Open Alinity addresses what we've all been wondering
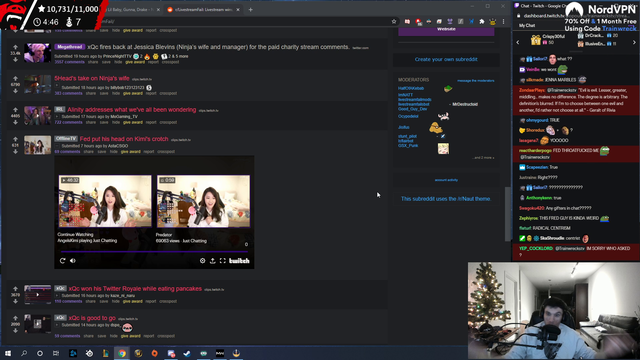 coord(132,110)
